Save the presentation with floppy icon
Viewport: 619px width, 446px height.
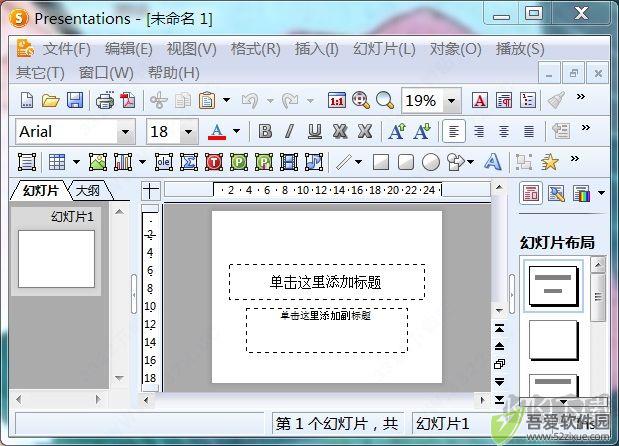click(x=75, y=100)
